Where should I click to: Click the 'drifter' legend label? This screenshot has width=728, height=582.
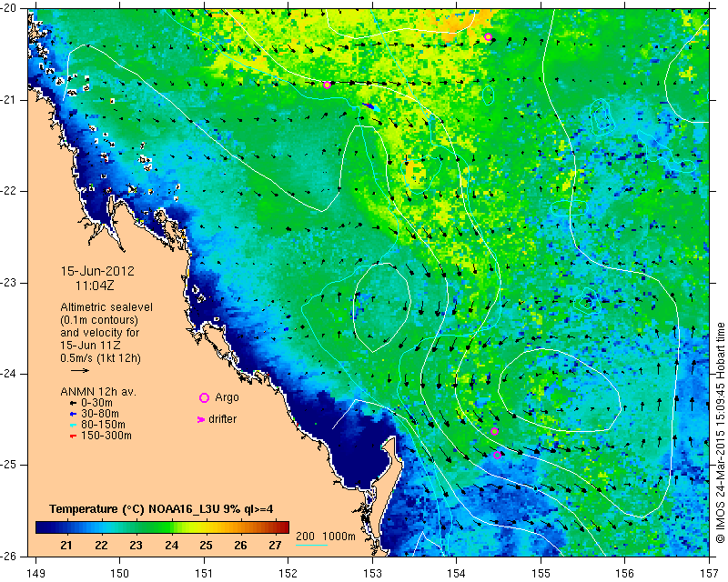click(222, 419)
